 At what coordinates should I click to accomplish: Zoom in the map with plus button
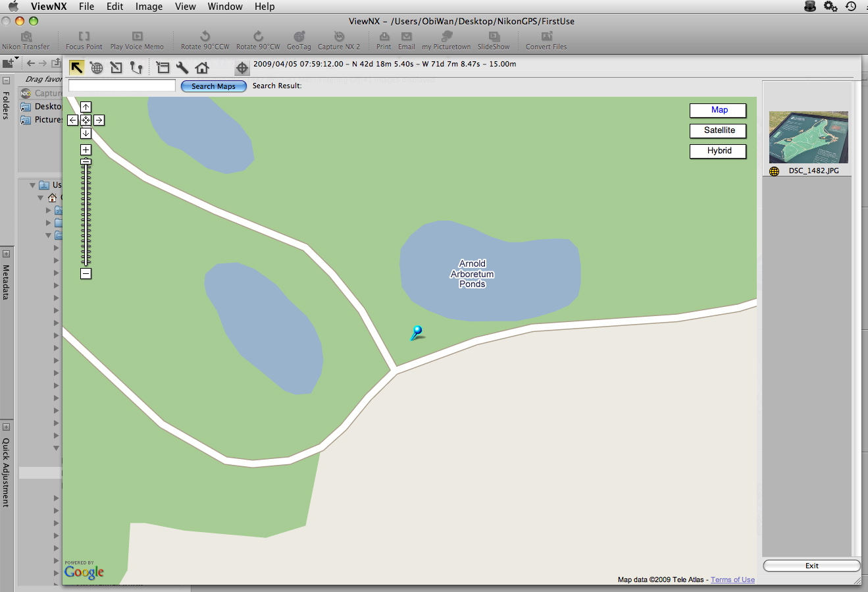(x=86, y=149)
